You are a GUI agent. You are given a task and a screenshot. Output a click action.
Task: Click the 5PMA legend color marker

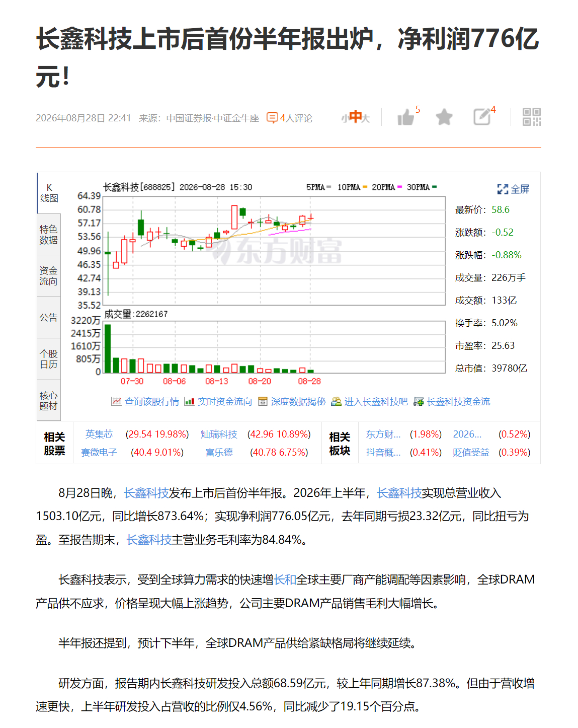329,187
